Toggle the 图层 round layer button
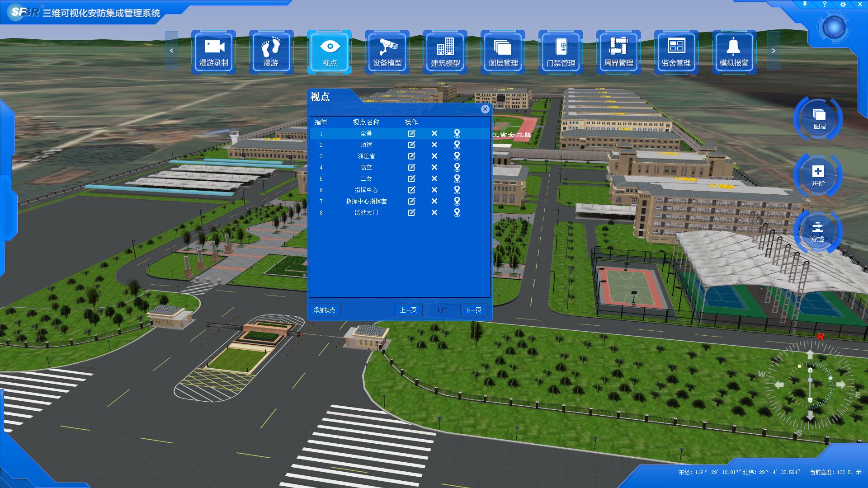 point(818,118)
